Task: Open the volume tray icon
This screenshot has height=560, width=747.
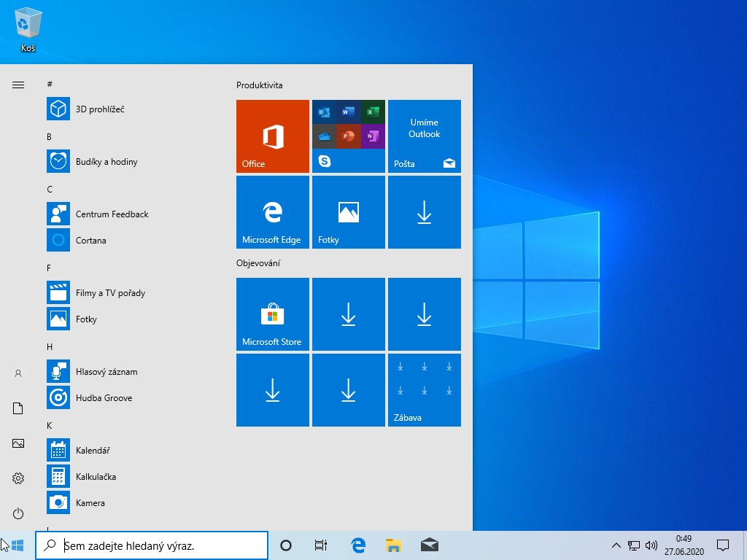Action: (651, 545)
